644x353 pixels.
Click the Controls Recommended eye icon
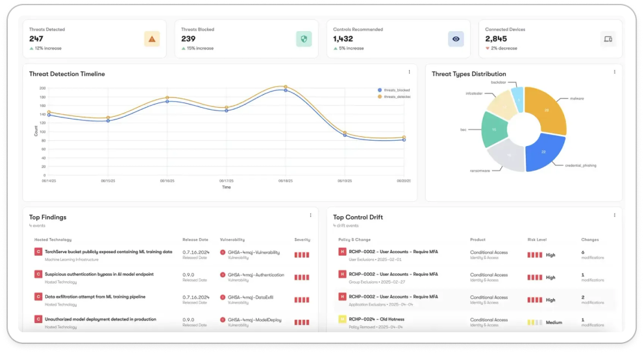(x=456, y=39)
